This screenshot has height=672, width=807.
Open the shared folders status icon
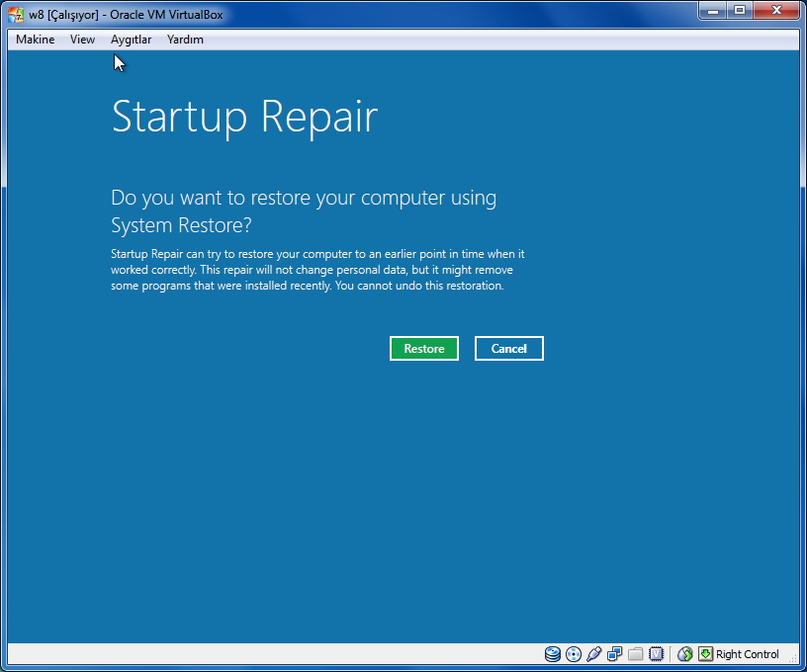(x=636, y=654)
